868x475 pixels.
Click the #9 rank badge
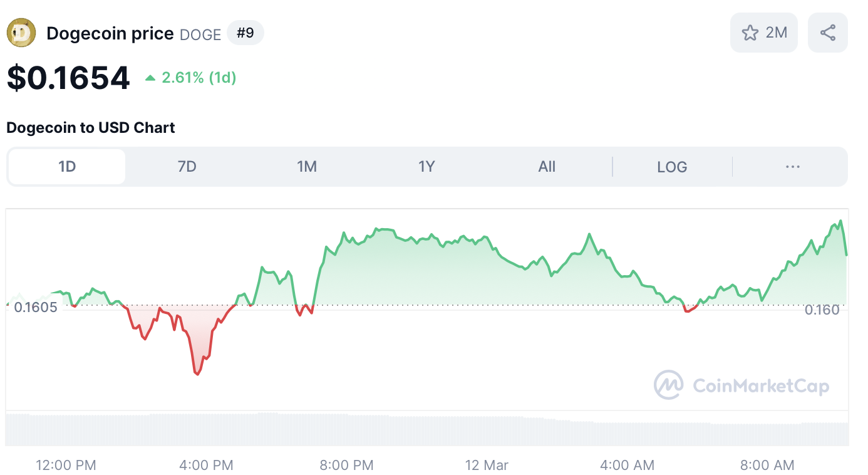(x=245, y=33)
